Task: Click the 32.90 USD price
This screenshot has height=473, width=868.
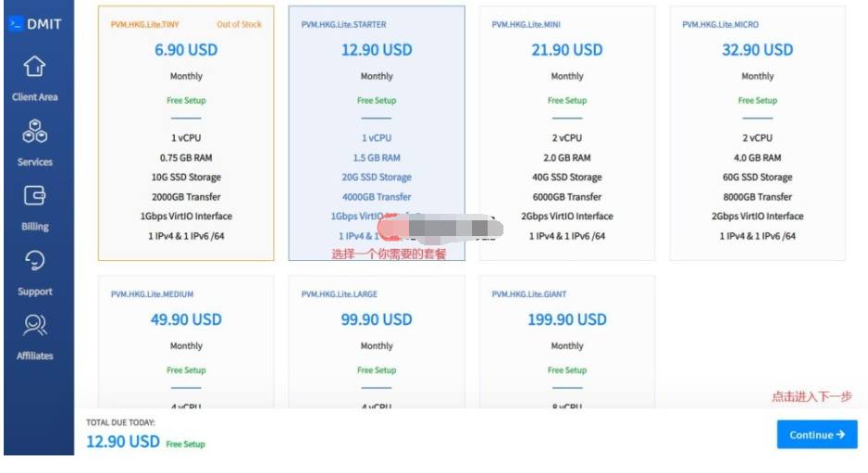Action: coord(757,50)
